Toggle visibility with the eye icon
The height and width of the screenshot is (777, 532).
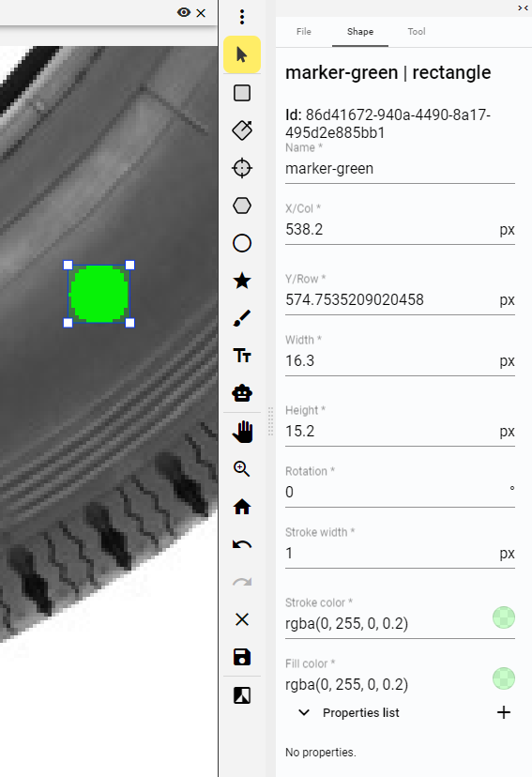pyautogui.click(x=184, y=12)
